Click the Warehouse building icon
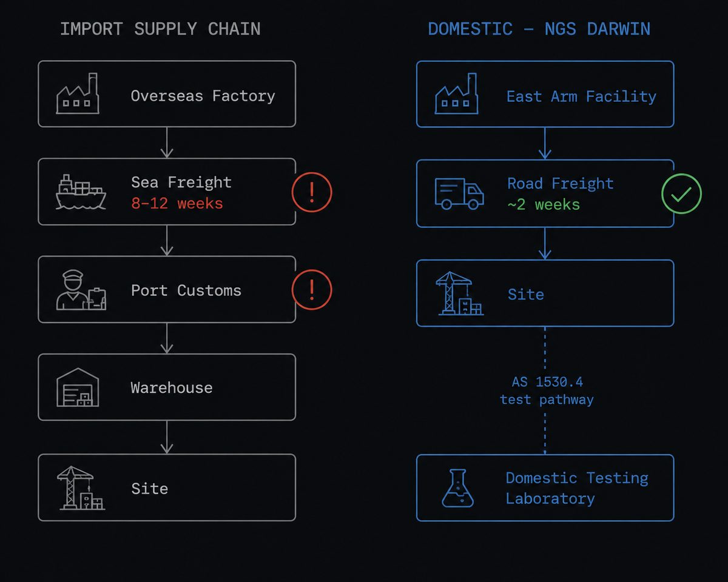The image size is (728, 582). 78,387
